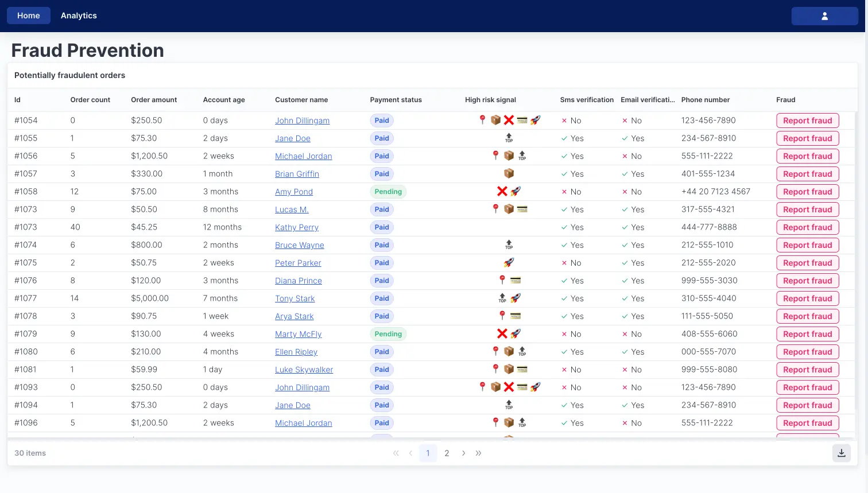The height and width of the screenshot is (493, 868).
Task: Click package icon in Brian Griffin row
Action: [509, 173]
